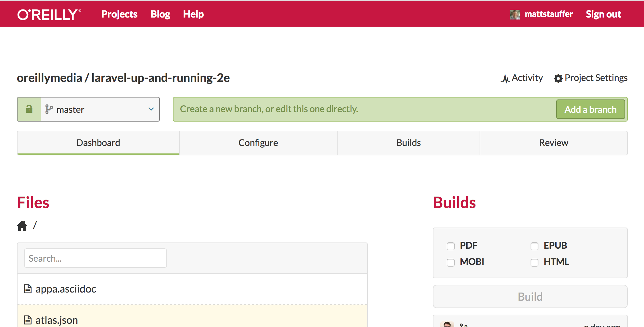Viewport: 644px width, 327px height.
Task: Open Blog in the top navigation
Action: [160, 14]
